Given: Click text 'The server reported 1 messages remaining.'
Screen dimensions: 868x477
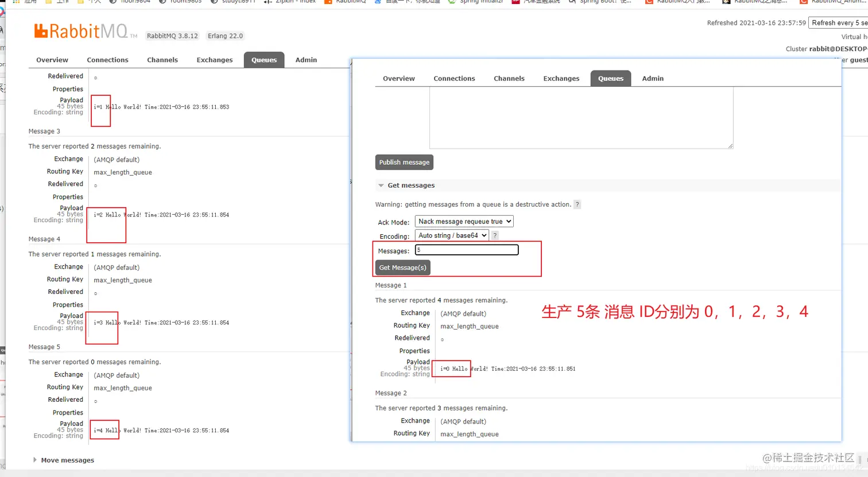Looking at the screenshot, I should pos(95,254).
